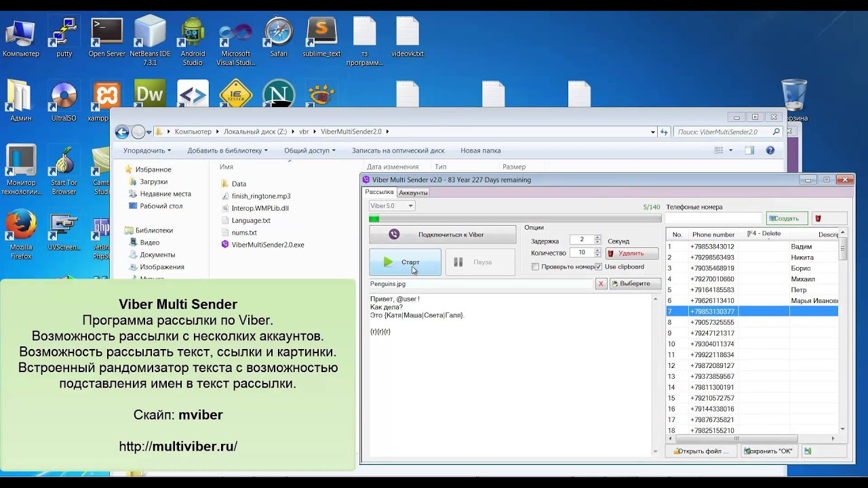Click the Phone number column header
The image size is (868, 488).
713,235
